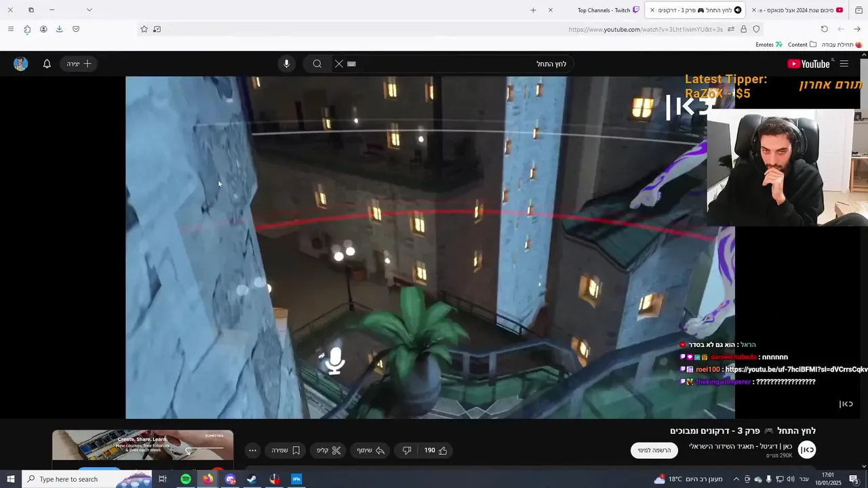The image size is (868, 488).
Task: Close the Top Channels - Twitch tab
Action: (x=551, y=10)
